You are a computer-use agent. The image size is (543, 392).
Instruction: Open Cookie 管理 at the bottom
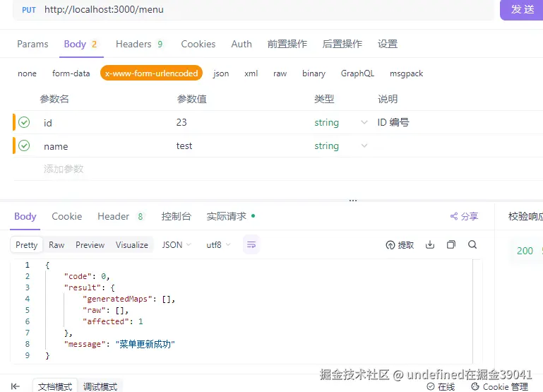click(500, 386)
